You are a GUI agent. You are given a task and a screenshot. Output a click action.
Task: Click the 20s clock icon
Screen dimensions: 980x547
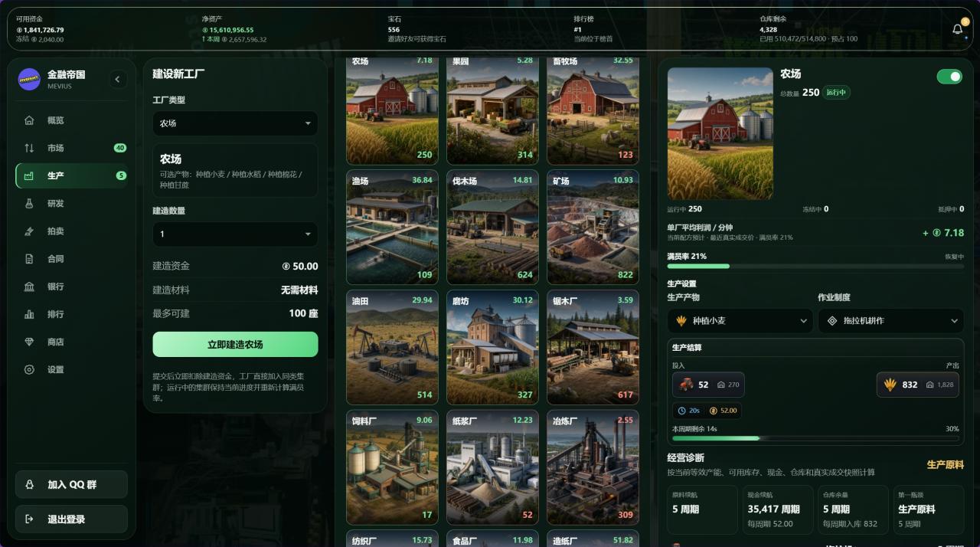pyautogui.click(x=682, y=411)
